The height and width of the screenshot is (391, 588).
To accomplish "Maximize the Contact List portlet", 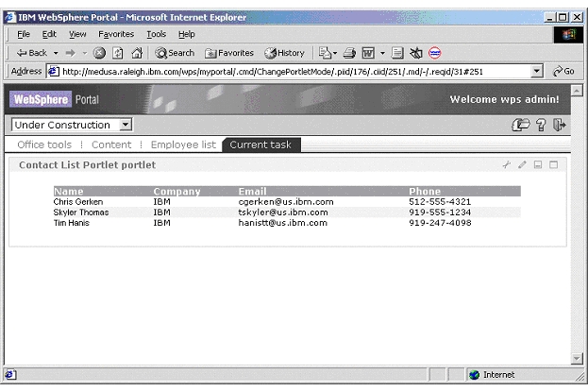I will (553, 164).
